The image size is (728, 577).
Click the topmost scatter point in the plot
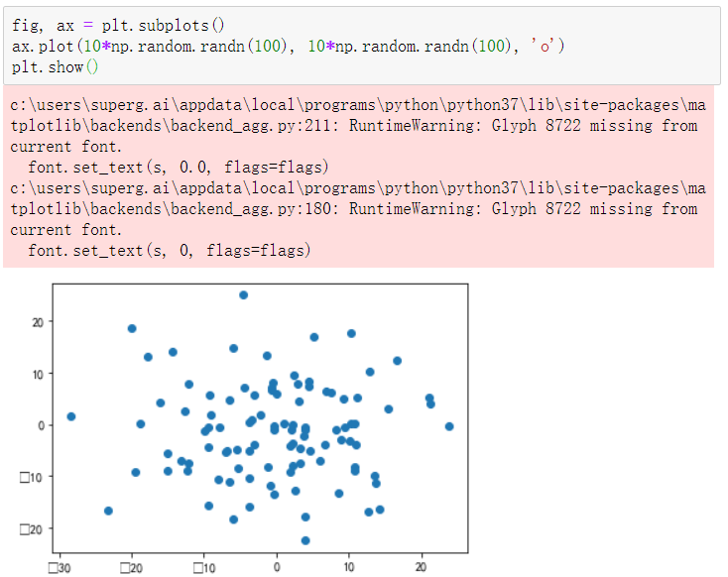(x=243, y=295)
